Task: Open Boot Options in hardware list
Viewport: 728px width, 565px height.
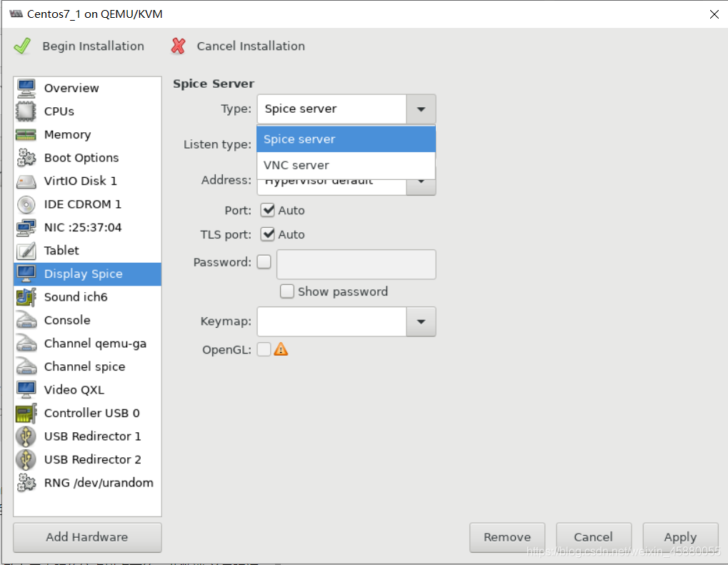Action: (x=88, y=158)
